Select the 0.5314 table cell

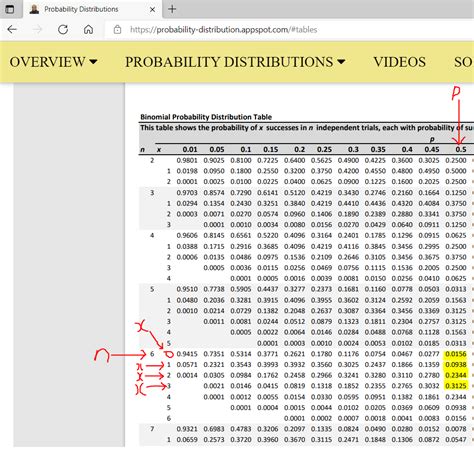pos(241,354)
